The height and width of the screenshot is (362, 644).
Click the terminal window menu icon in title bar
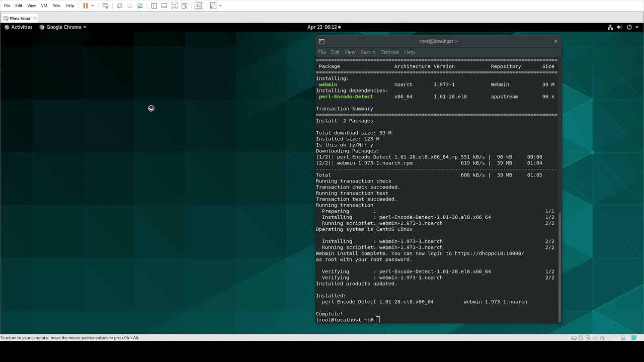coord(321,41)
